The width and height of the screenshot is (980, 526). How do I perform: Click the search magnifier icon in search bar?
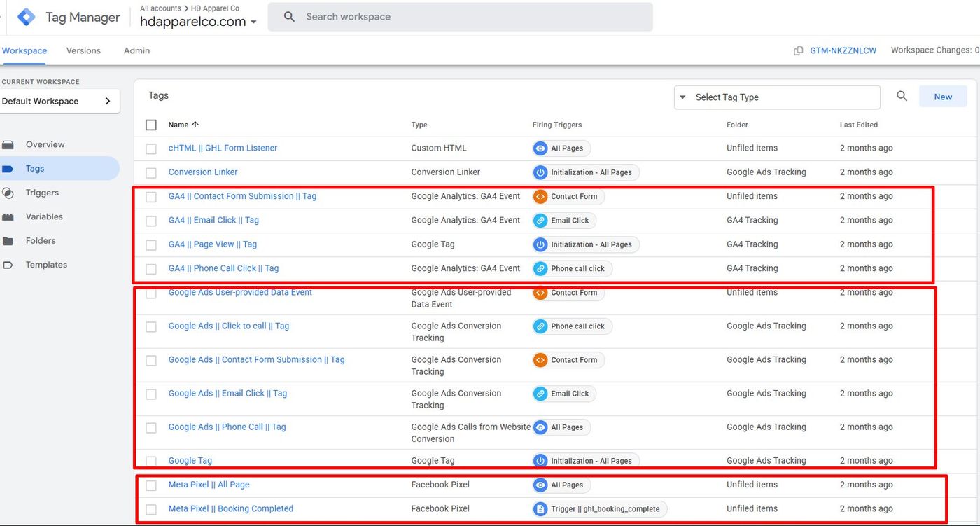pyautogui.click(x=289, y=17)
